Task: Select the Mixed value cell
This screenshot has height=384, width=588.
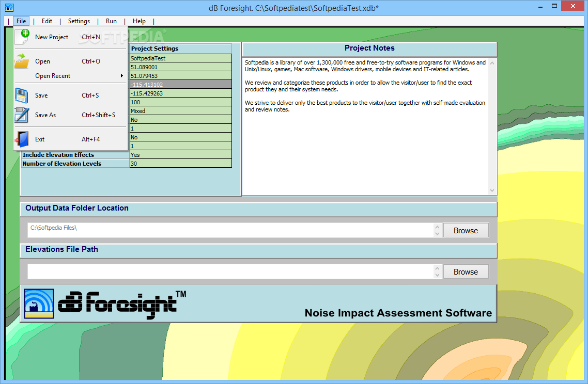Action: click(x=180, y=111)
